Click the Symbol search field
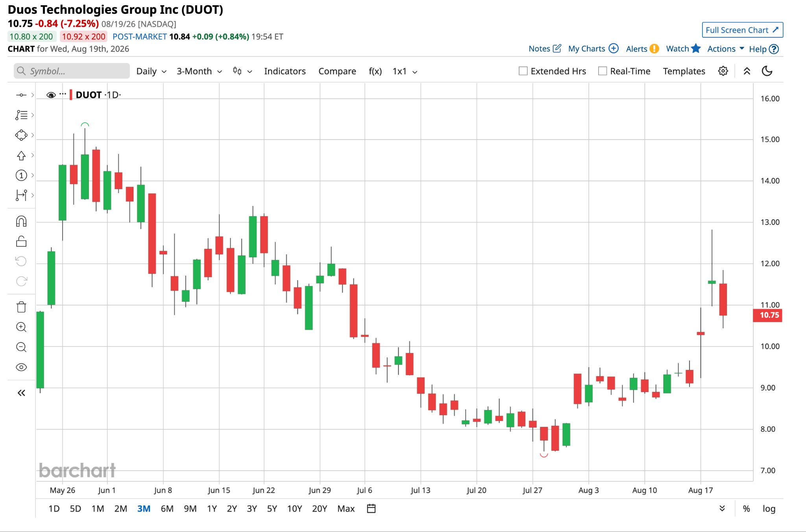Image resolution: width=806 pixels, height=532 pixels. pyautogui.click(x=72, y=71)
